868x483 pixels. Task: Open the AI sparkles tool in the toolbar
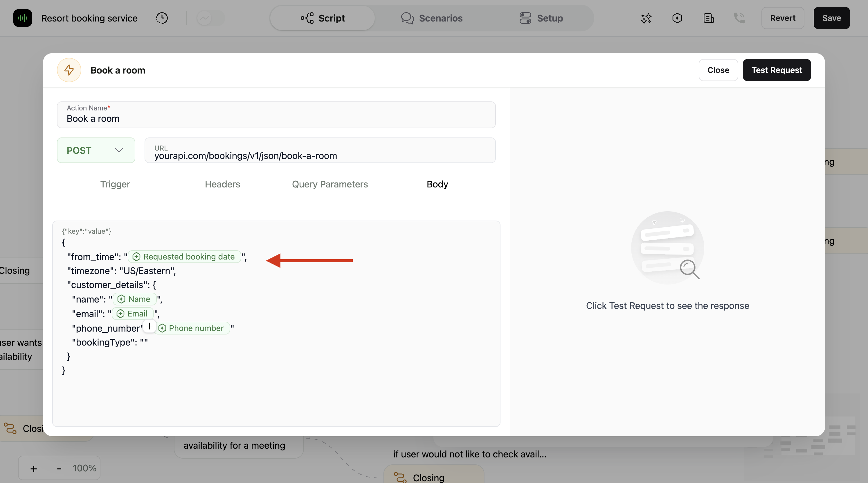click(646, 19)
